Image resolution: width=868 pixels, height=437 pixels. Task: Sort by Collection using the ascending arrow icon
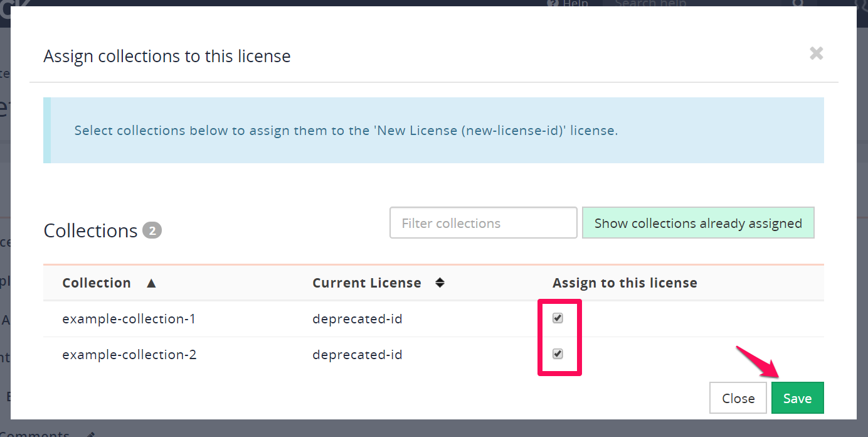[151, 283]
